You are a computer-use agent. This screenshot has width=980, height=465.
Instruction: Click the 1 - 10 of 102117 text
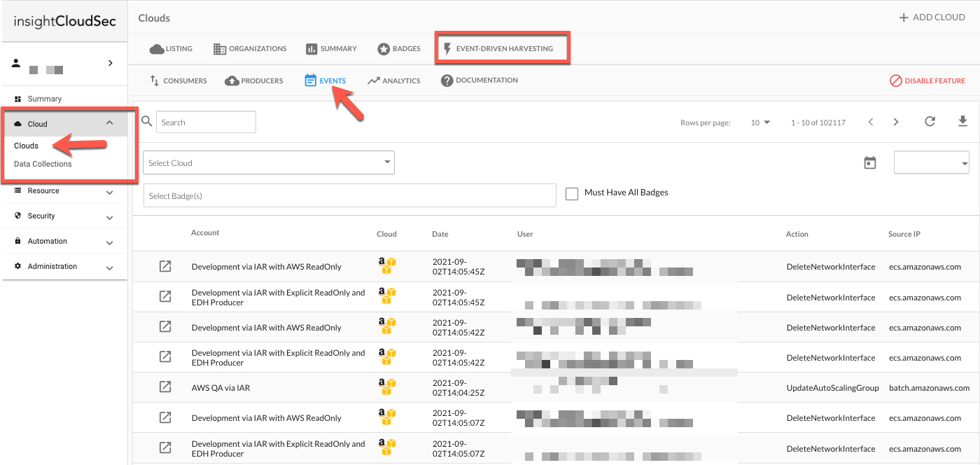coord(818,123)
